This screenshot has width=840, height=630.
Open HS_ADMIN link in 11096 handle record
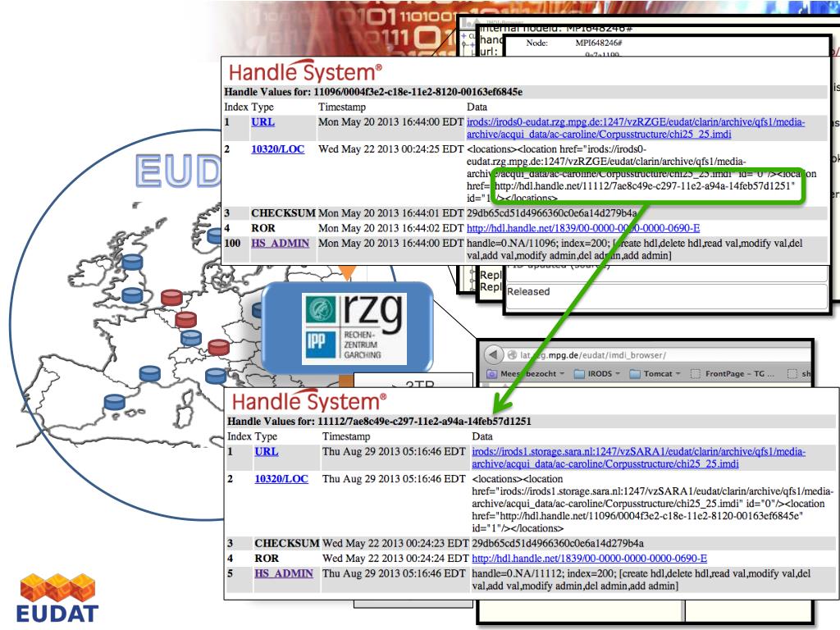coord(281,243)
